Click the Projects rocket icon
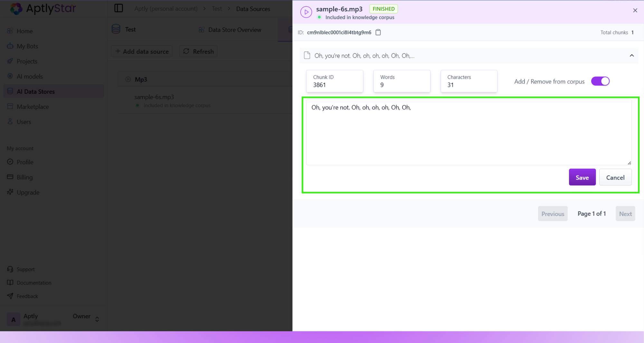 (10, 61)
